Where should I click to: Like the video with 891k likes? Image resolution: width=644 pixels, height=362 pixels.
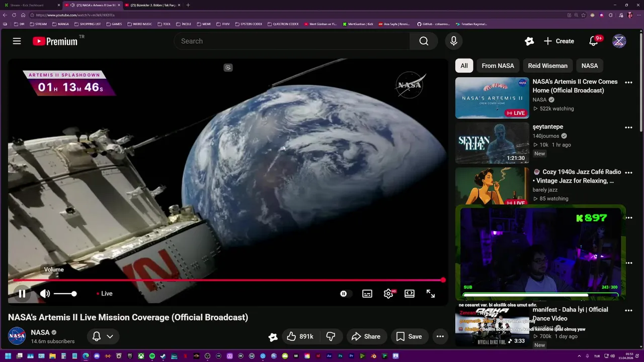[300, 336]
